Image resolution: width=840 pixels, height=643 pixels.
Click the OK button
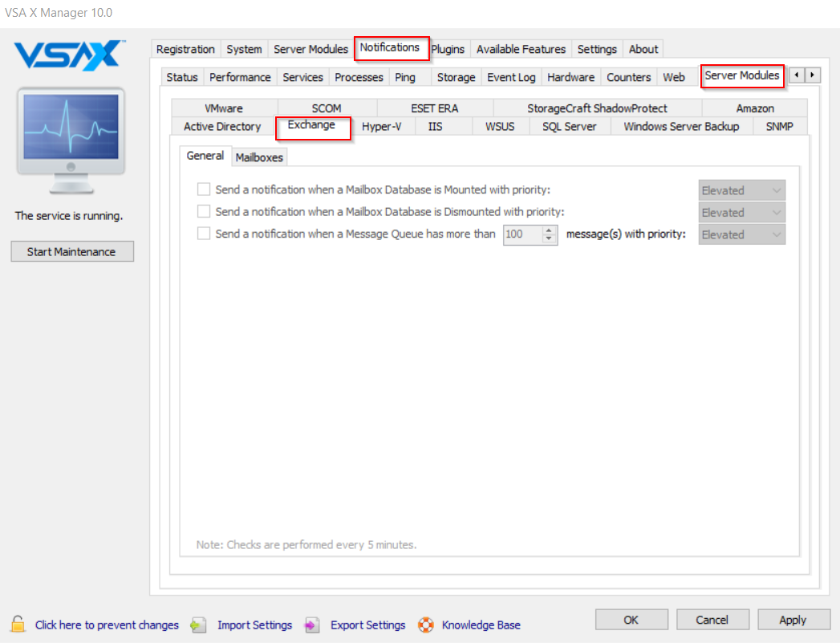coord(631,620)
